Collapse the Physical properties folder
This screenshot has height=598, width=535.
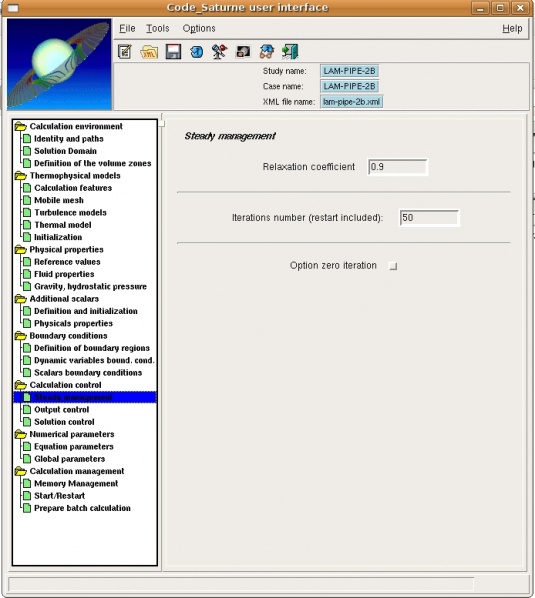click(x=21, y=249)
